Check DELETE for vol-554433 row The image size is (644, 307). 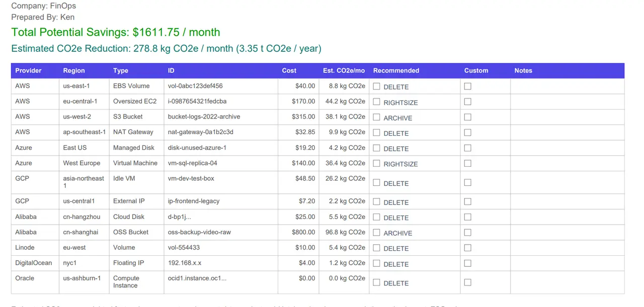(376, 248)
